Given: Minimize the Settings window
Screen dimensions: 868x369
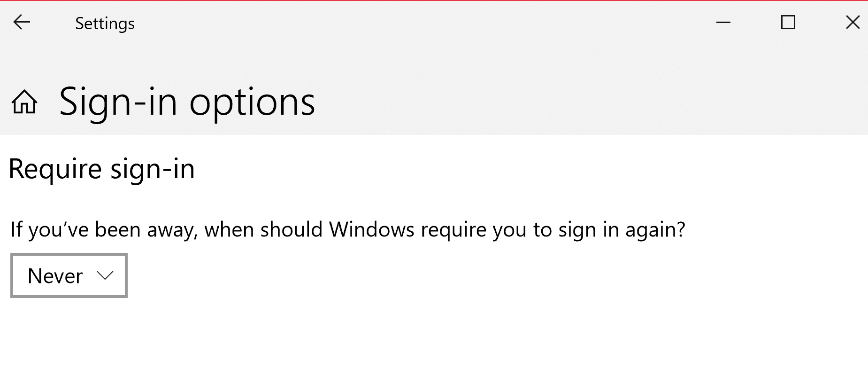Looking at the screenshot, I should [723, 22].
